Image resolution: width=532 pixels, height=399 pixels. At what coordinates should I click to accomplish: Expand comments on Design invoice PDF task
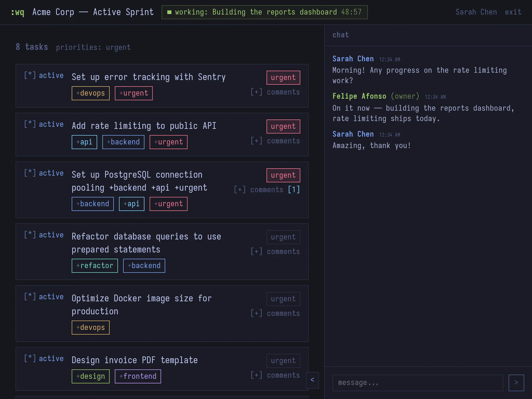tap(275, 375)
